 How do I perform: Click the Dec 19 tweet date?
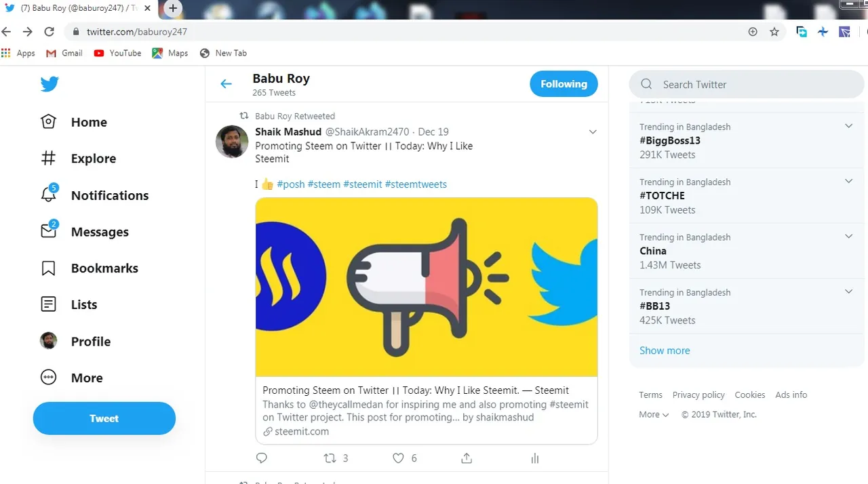[x=433, y=132]
